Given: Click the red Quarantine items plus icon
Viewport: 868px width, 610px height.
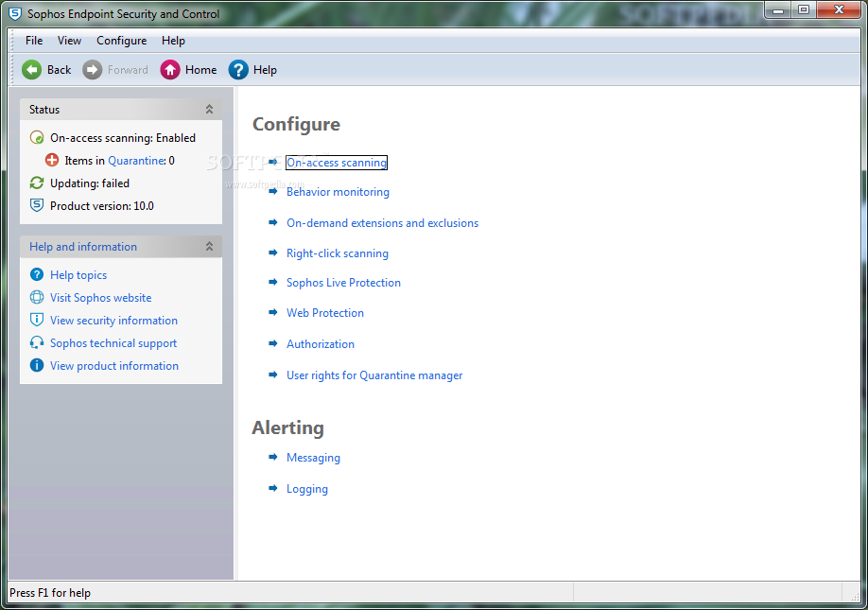Looking at the screenshot, I should point(52,160).
